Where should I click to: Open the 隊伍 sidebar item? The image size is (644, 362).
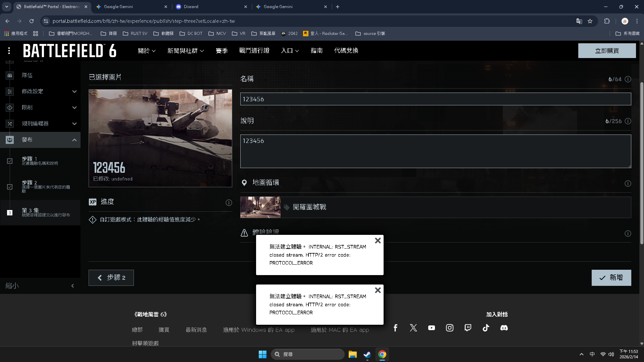(x=40, y=75)
